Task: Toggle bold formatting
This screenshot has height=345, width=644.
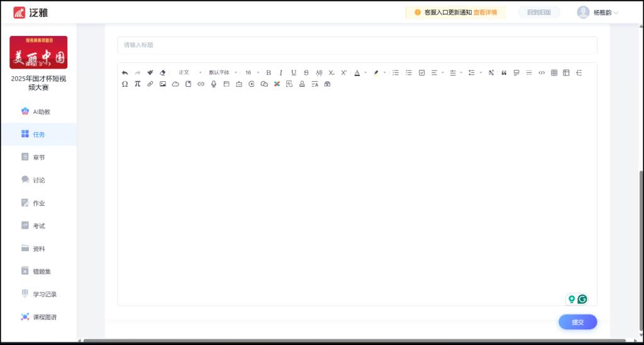Action: pyautogui.click(x=269, y=73)
